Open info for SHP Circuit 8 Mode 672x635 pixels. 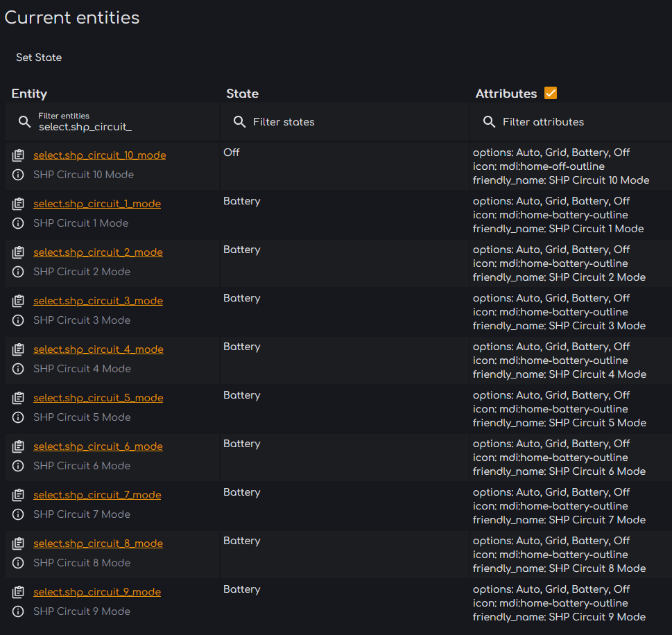(19, 563)
